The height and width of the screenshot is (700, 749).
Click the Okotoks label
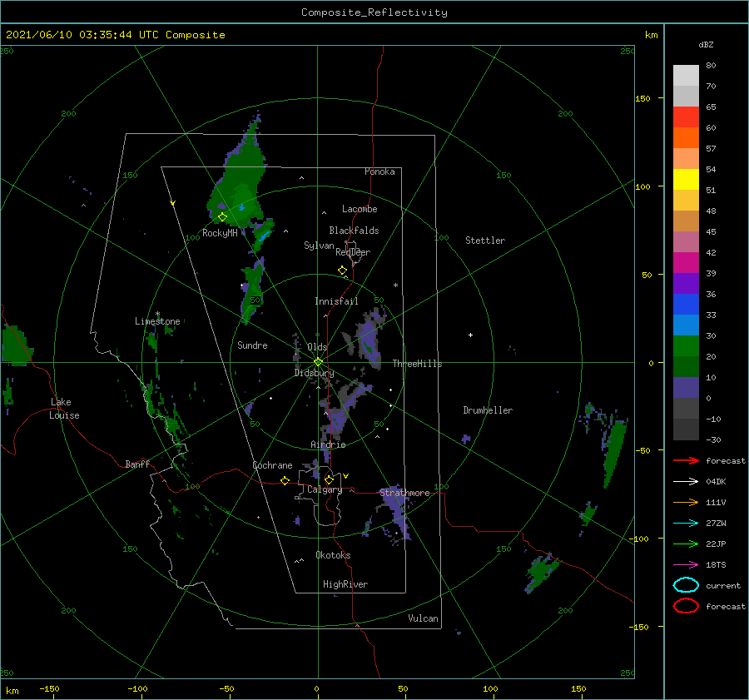[x=333, y=555]
